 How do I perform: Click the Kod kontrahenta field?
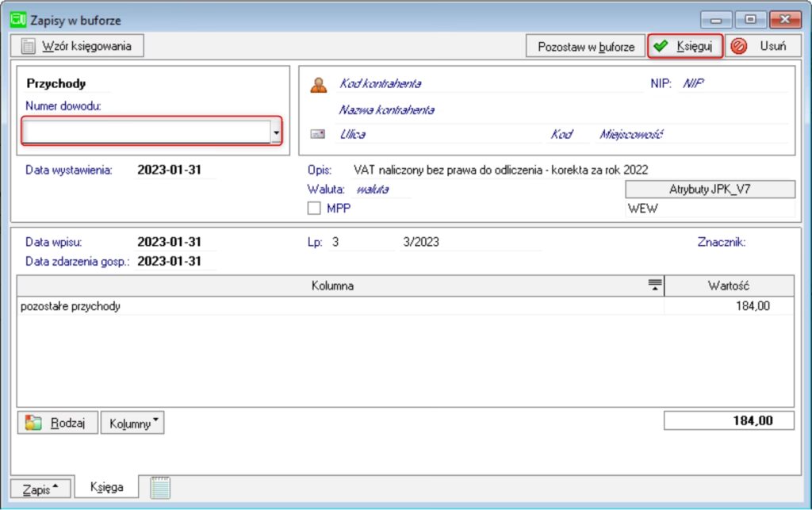(x=488, y=84)
